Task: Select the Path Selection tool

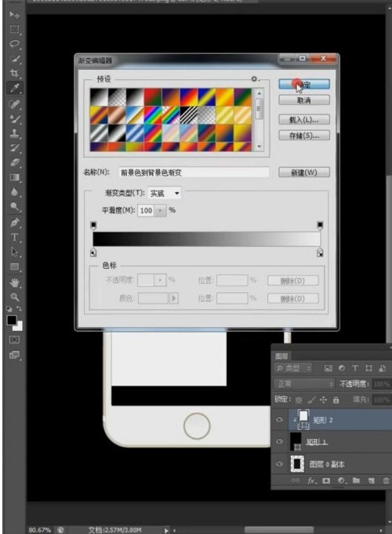Action: [14, 252]
